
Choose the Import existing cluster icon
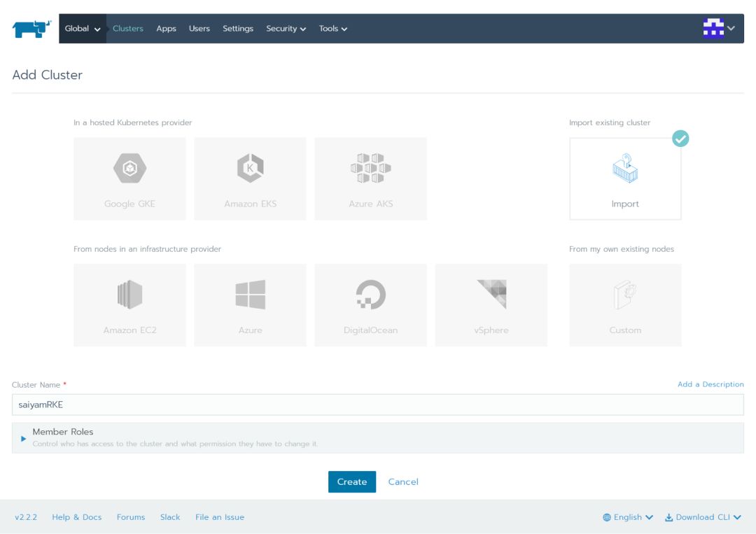pyautogui.click(x=625, y=168)
